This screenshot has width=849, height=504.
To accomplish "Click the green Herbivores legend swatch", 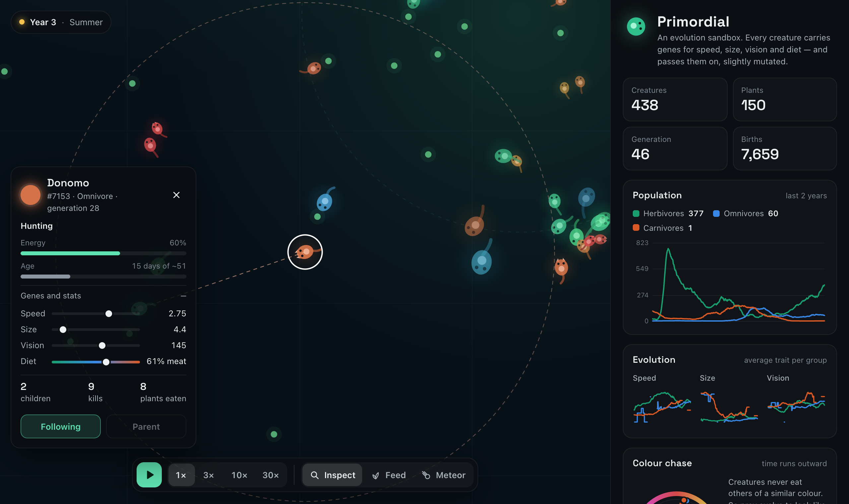I will point(636,213).
